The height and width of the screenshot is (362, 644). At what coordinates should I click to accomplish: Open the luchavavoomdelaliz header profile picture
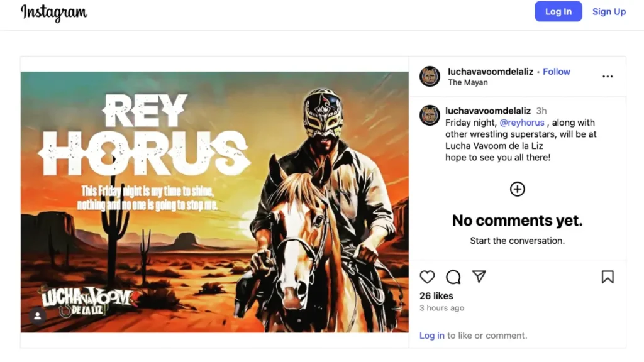tap(430, 76)
